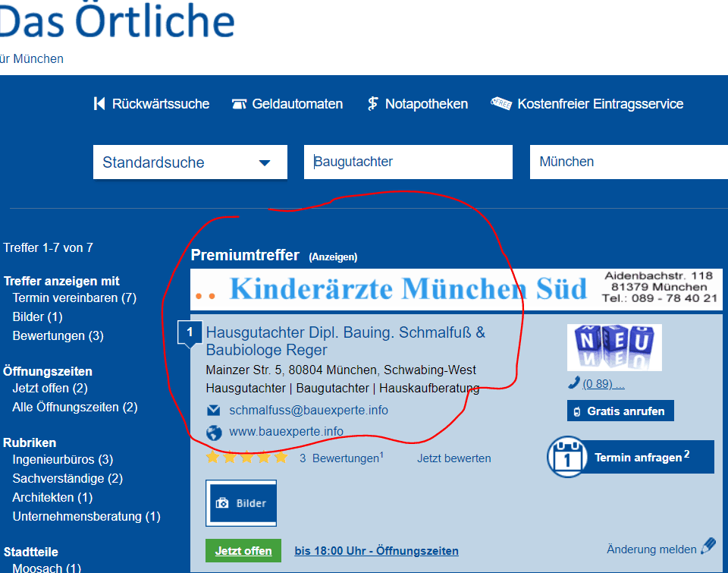Click the Rückwärtssuche arrow icon
The height and width of the screenshot is (573, 728).
[x=99, y=104]
